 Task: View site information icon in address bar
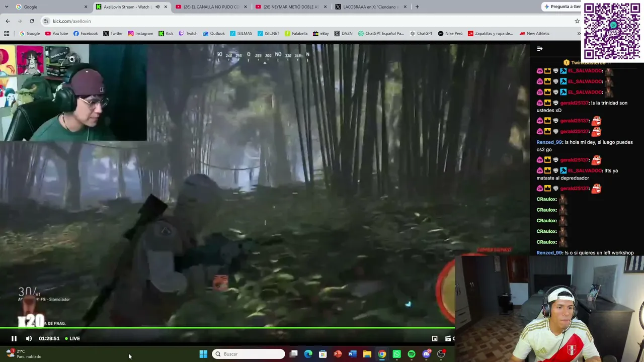coord(46,21)
